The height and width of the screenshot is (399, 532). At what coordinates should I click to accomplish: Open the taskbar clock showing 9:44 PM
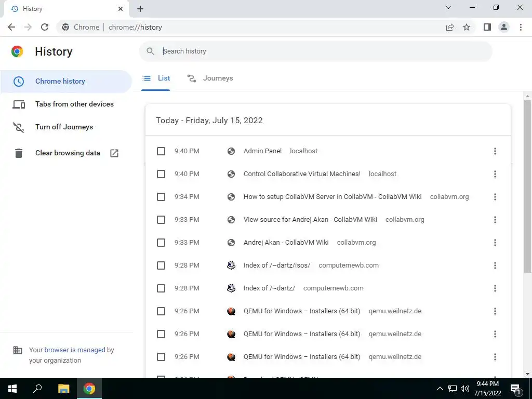click(x=487, y=389)
